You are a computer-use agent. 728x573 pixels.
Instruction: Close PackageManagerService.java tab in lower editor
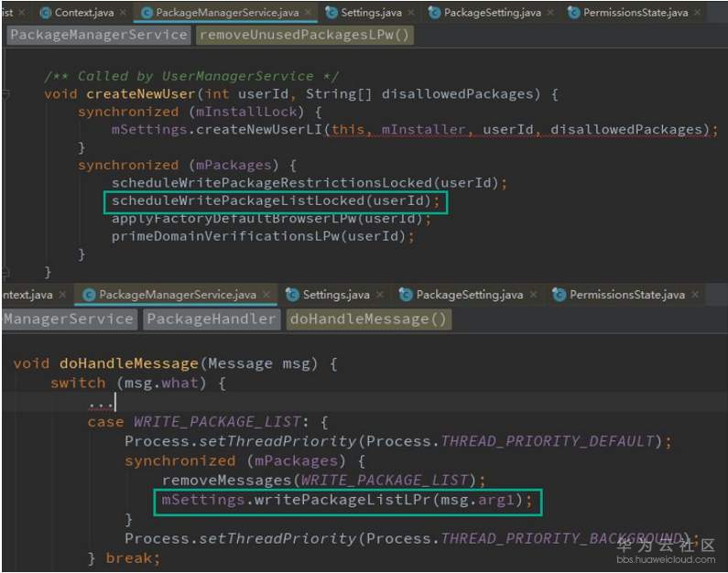[266, 295]
